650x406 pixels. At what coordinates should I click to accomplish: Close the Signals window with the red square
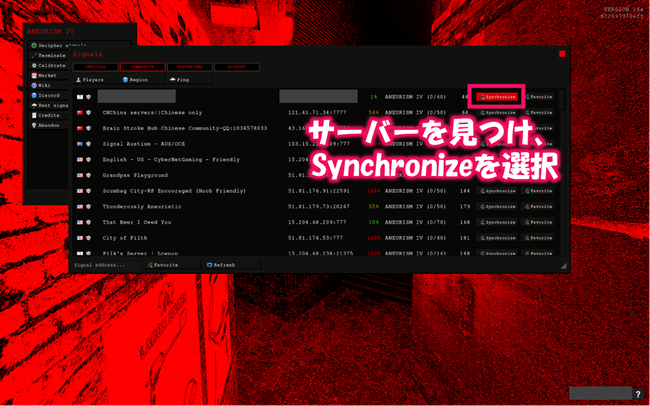point(562,54)
